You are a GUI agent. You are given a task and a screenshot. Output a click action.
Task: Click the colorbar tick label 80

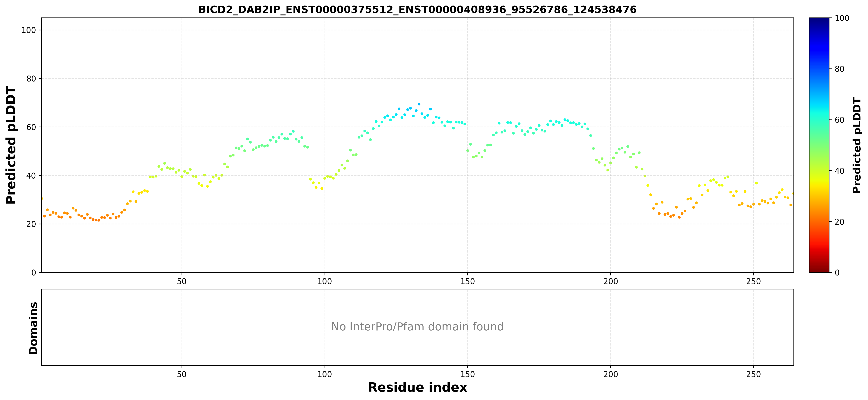click(x=839, y=69)
